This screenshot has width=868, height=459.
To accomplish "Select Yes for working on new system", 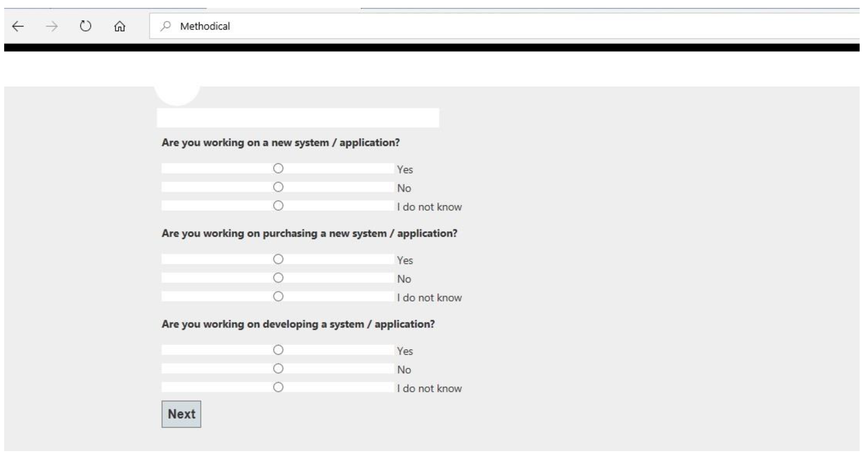I will [278, 169].
